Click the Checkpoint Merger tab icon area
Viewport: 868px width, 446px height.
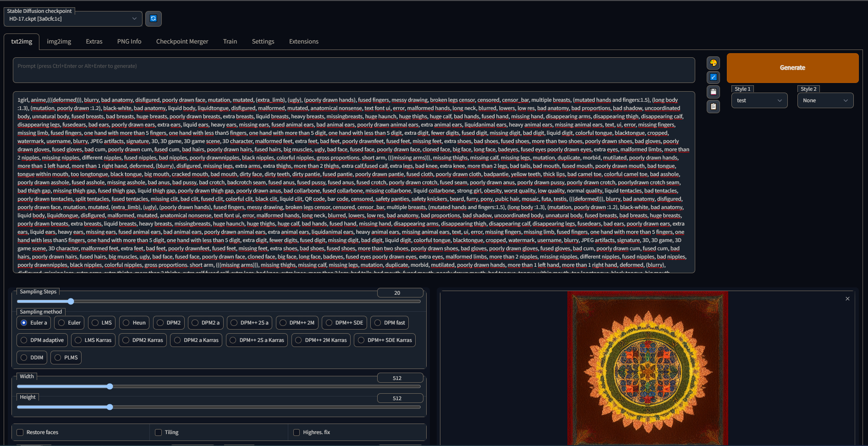182,41
